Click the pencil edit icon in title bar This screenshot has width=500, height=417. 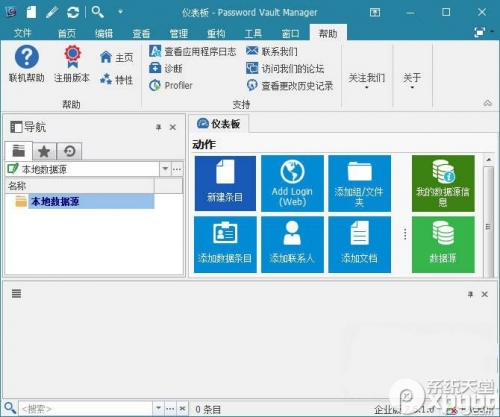click(52, 12)
